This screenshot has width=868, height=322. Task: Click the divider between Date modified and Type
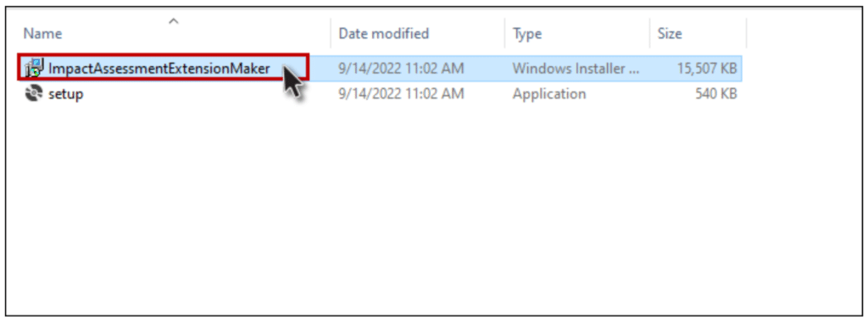tap(505, 34)
